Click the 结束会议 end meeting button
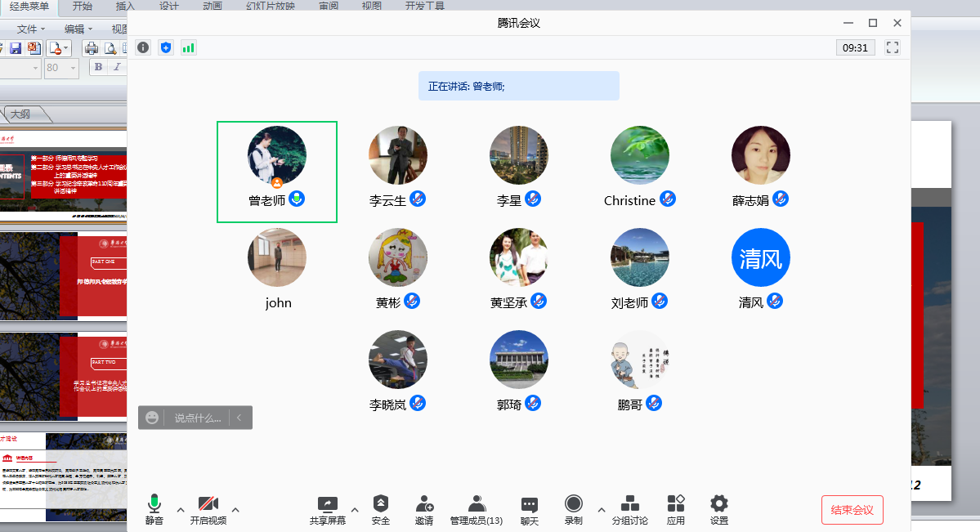The height and width of the screenshot is (532, 980). 852,510
